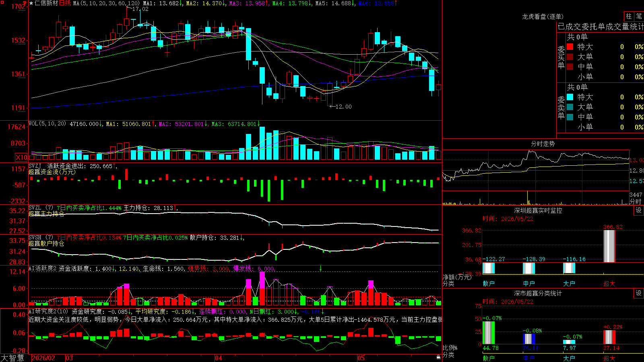Click the 日线 period label
Screen dimensions: 644x362
pyautogui.click(x=65, y=3)
